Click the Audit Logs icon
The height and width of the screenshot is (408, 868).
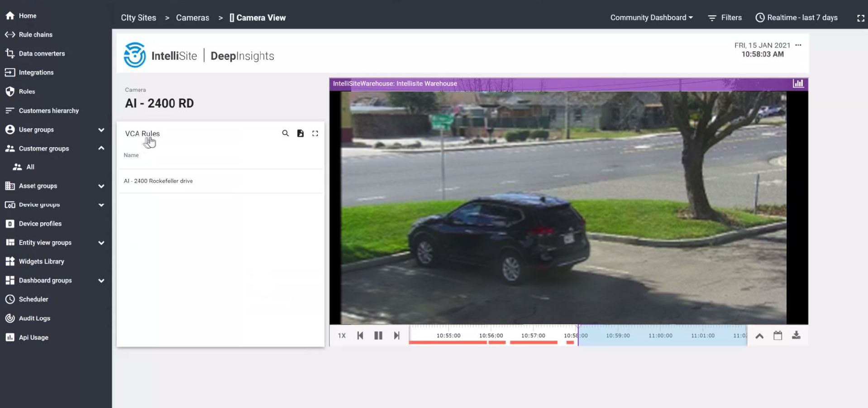(10, 318)
